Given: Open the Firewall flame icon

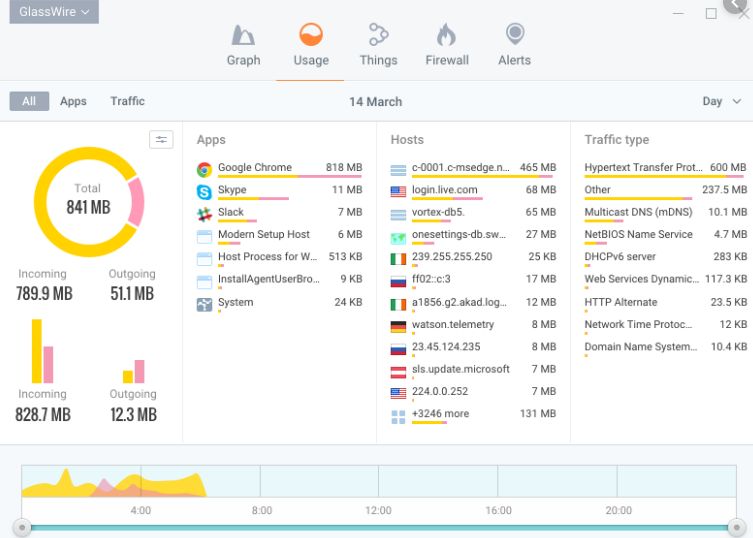Looking at the screenshot, I should 446,35.
